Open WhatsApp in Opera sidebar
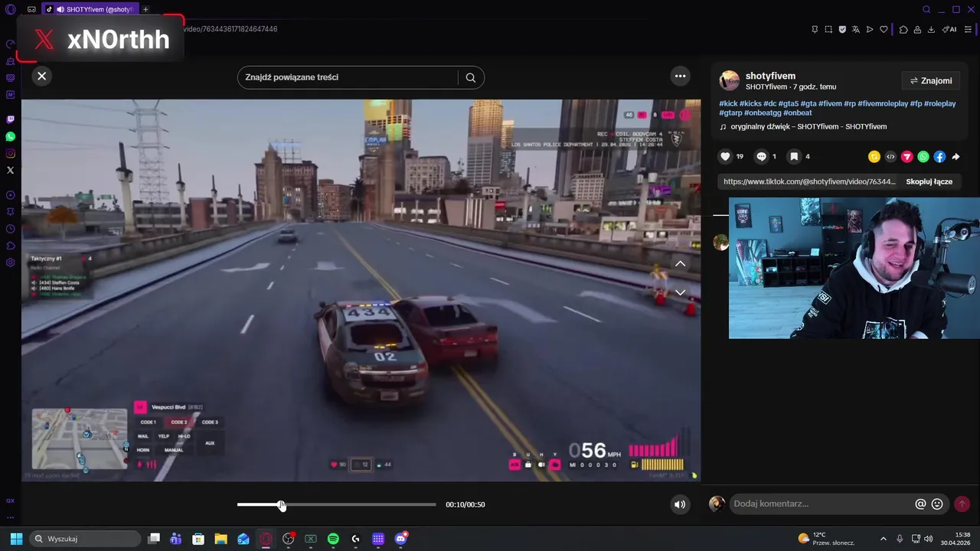Viewport: 980px width, 551px height. pyautogui.click(x=11, y=136)
